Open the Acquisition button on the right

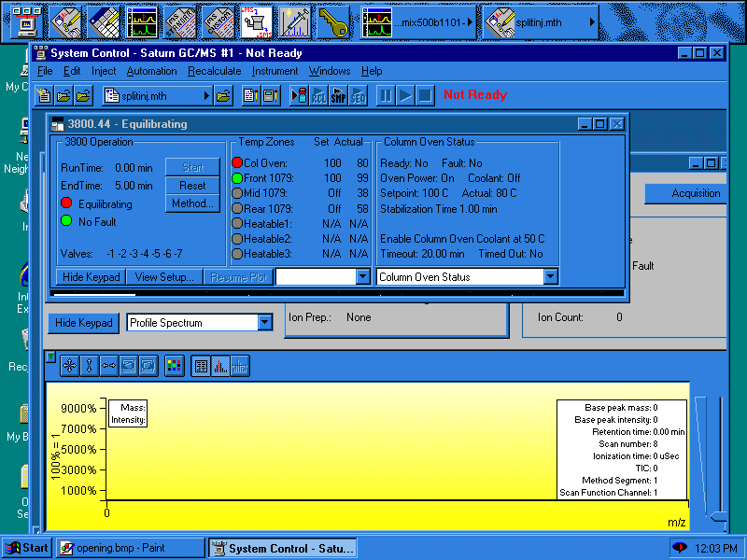pos(686,193)
